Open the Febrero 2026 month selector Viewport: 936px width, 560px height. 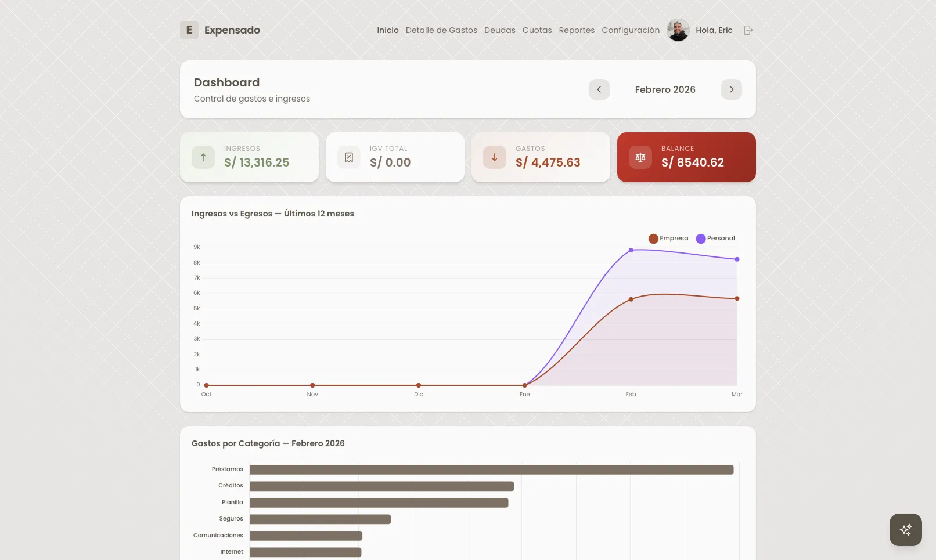tap(665, 89)
